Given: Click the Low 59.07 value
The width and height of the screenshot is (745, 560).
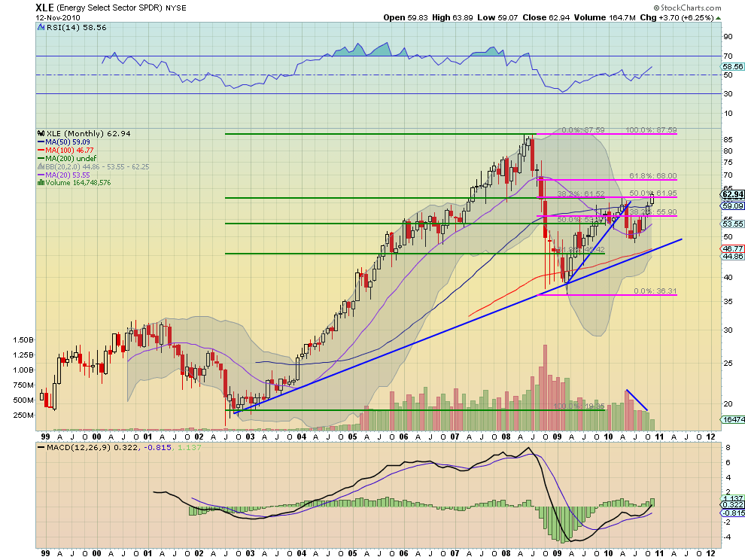Looking at the screenshot, I should 497,17.
